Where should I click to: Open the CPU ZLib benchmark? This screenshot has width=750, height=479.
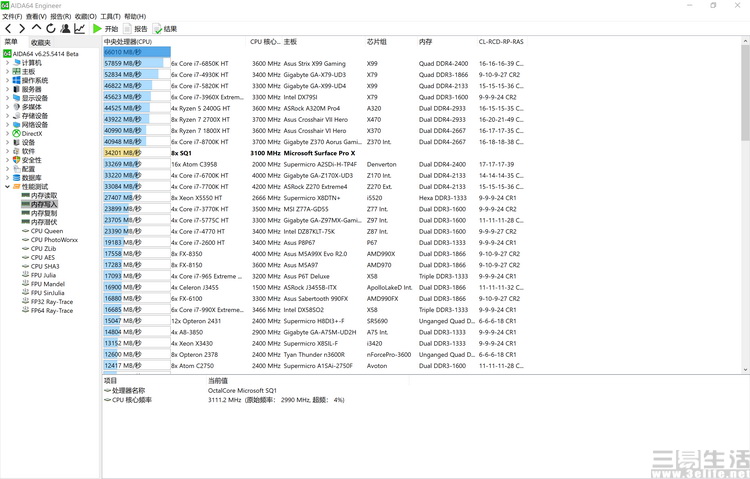click(39, 248)
